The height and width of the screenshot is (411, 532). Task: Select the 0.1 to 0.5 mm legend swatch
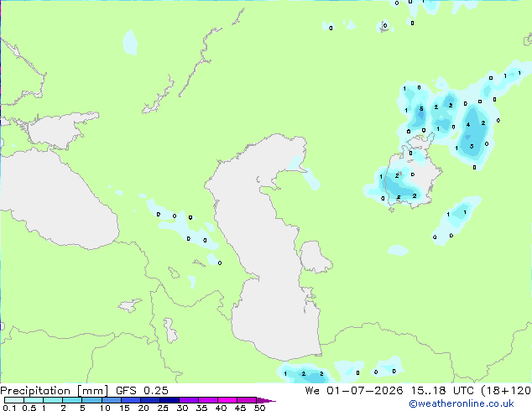point(14,400)
